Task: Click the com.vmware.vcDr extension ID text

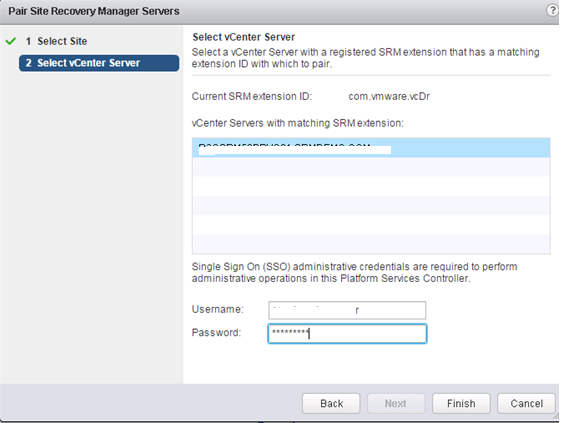Action: 389,96
